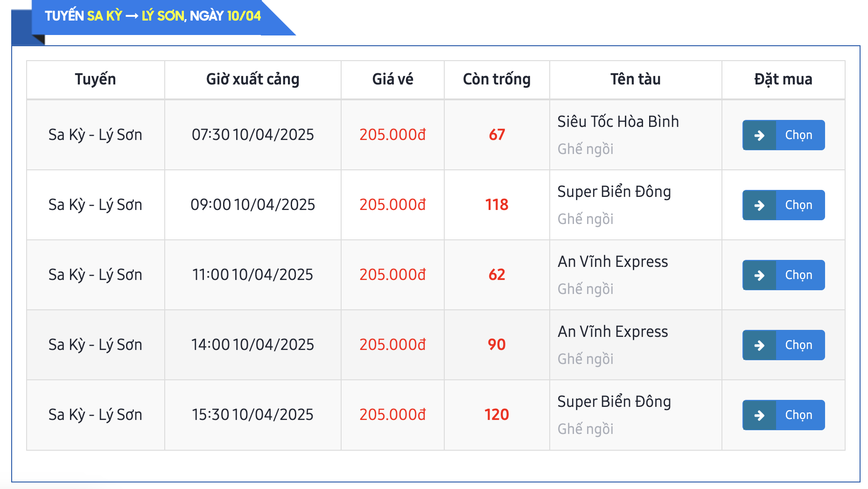The width and height of the screenshot is (868, 489).
Task: Click the "Giờ xuất cảng" column header
Action: coord(252,79)
